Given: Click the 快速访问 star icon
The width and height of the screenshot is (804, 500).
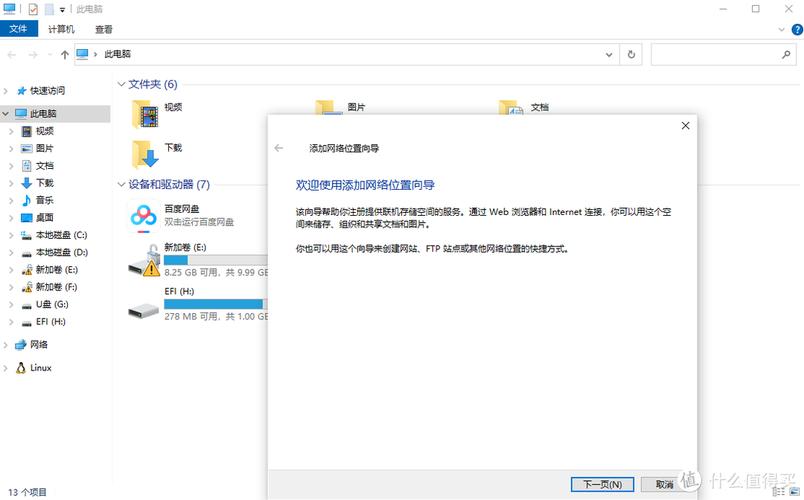Looking at the screenshot, I should tap(22, 91).
